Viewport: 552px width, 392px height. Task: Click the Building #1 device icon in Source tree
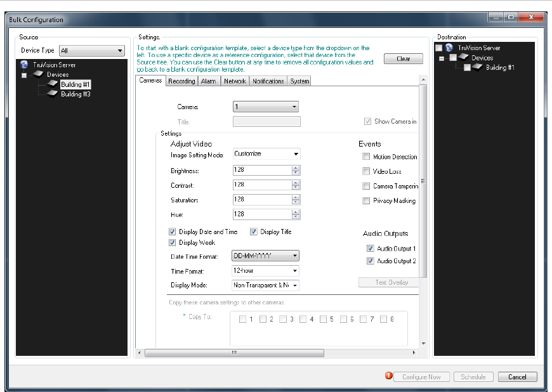tap(52, 84)
